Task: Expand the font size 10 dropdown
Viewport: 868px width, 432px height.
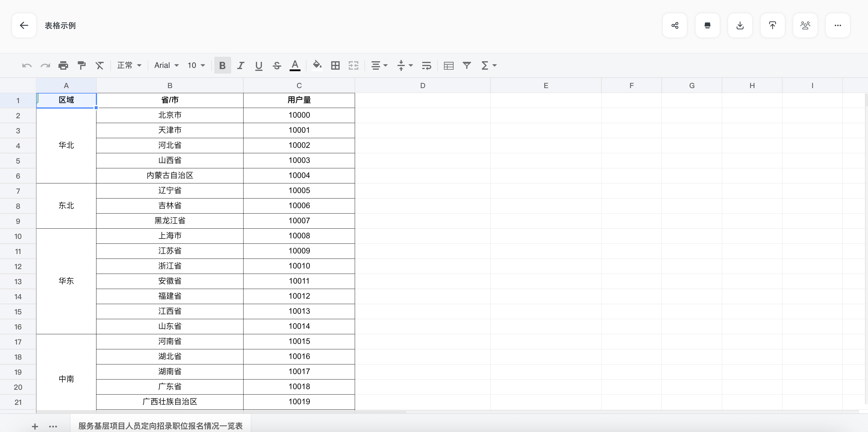Action: click(x=196, y=65)
